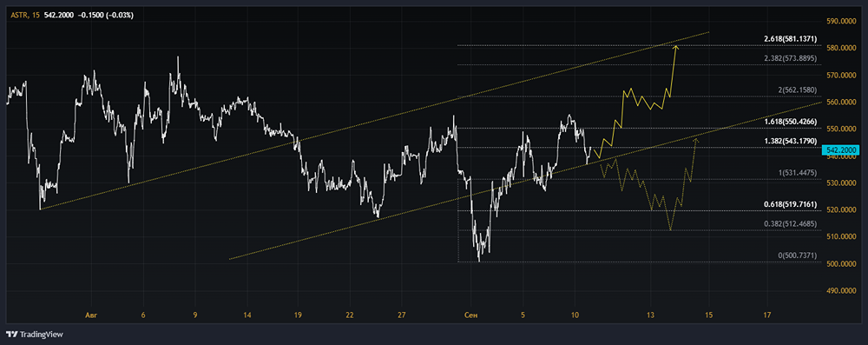Click date 5 on the time axis
868x345 pixels.
tap(523, 315)
